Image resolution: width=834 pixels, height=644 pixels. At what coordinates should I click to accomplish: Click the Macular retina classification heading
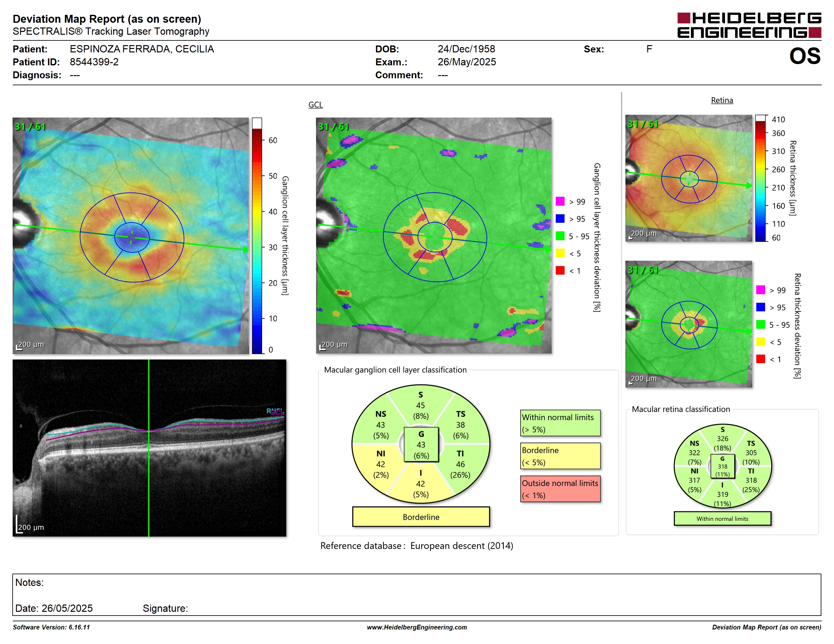[680, 409]
